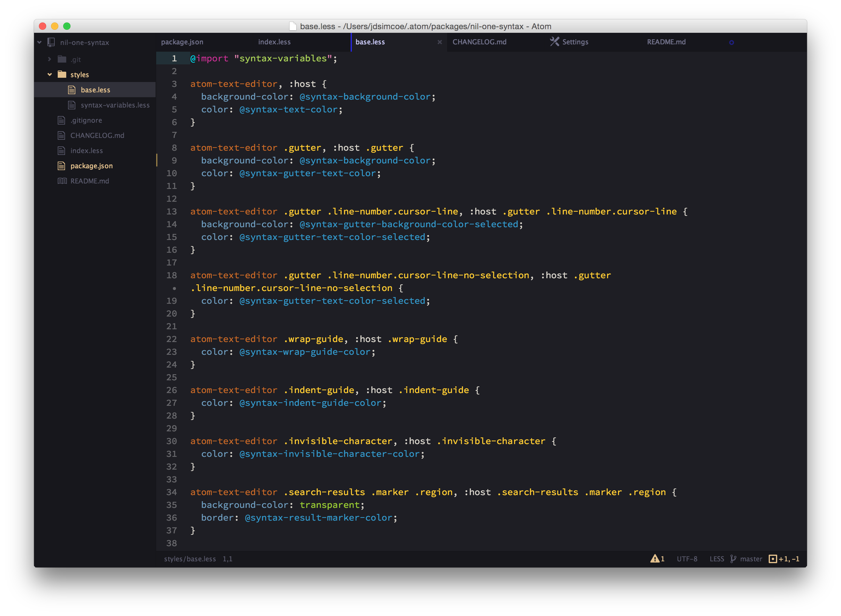The image size is (841, 616).
Task: Click the README.md book icon in tree
Action: click(x=62, y=181)
